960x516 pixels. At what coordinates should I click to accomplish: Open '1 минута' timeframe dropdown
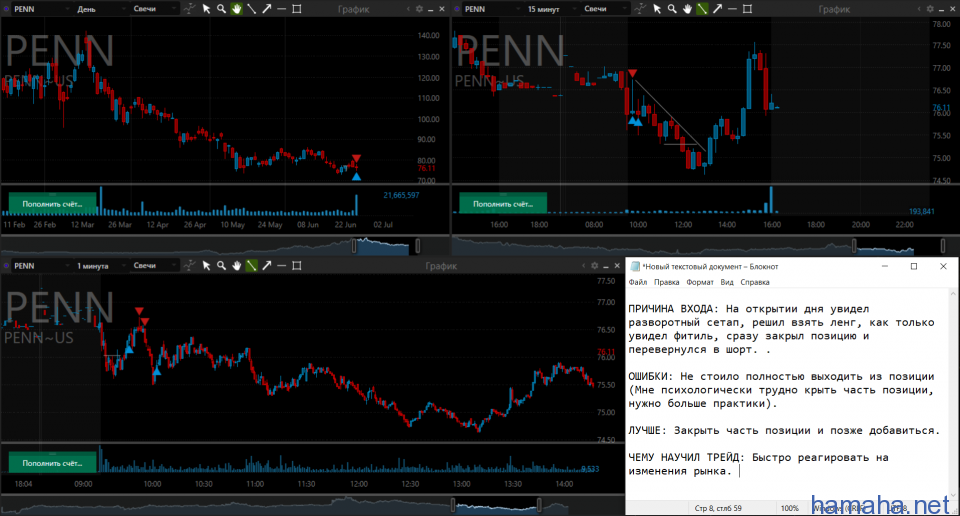[x=100, y=266]
